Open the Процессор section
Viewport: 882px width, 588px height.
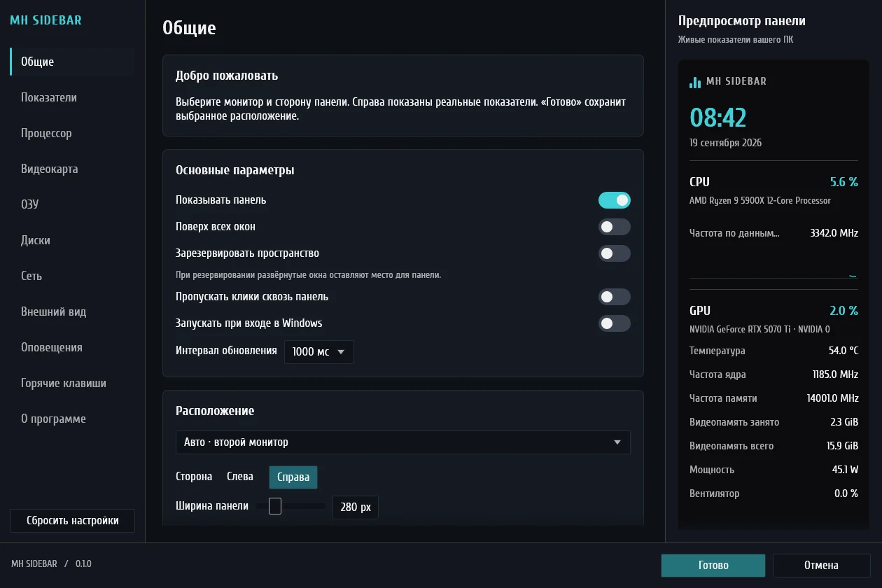72,133
